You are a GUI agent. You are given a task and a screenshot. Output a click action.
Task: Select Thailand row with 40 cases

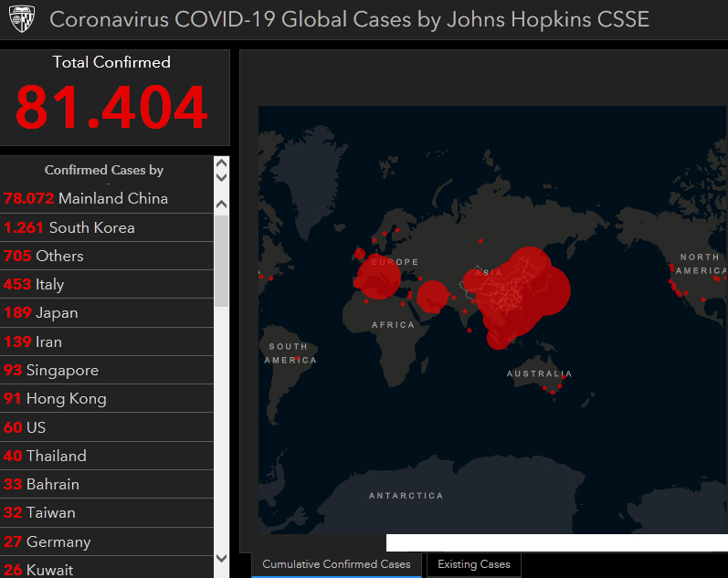(107, 456)
